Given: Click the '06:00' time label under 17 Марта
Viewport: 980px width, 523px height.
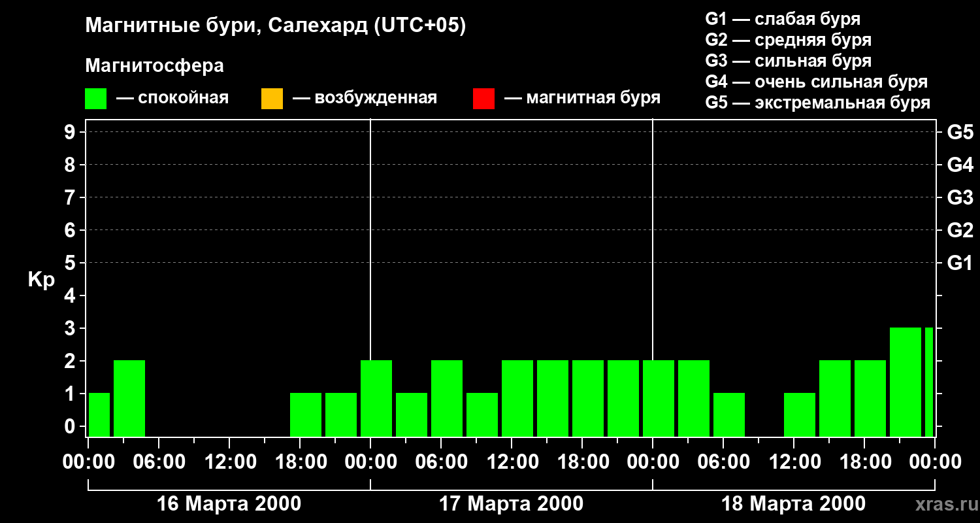Looking at the screenshot, I should click(x=441, y=462).
